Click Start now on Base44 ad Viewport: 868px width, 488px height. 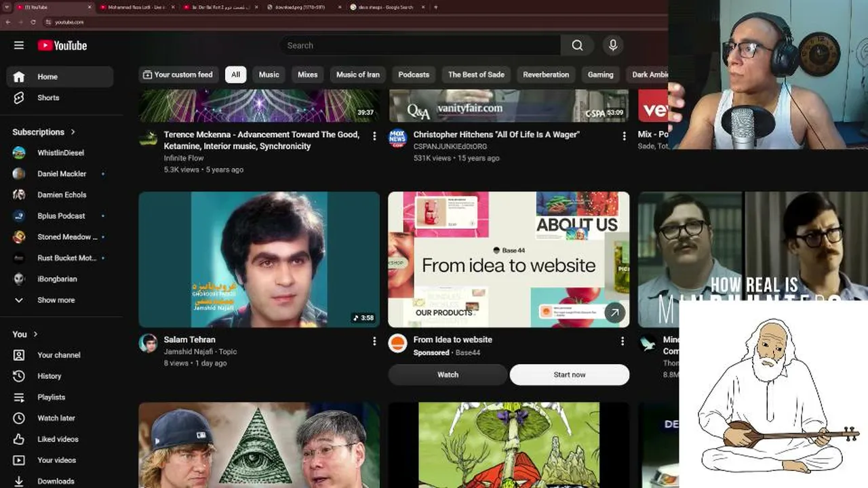[x=570, y=375]
